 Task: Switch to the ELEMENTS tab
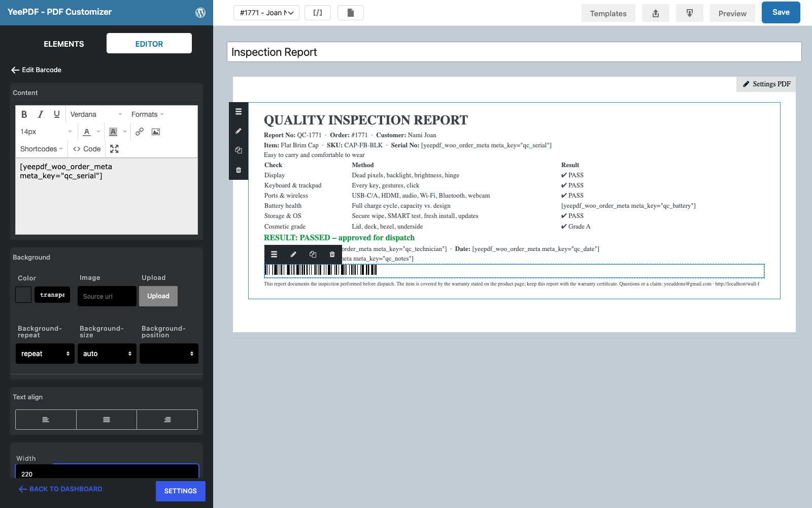64,44
